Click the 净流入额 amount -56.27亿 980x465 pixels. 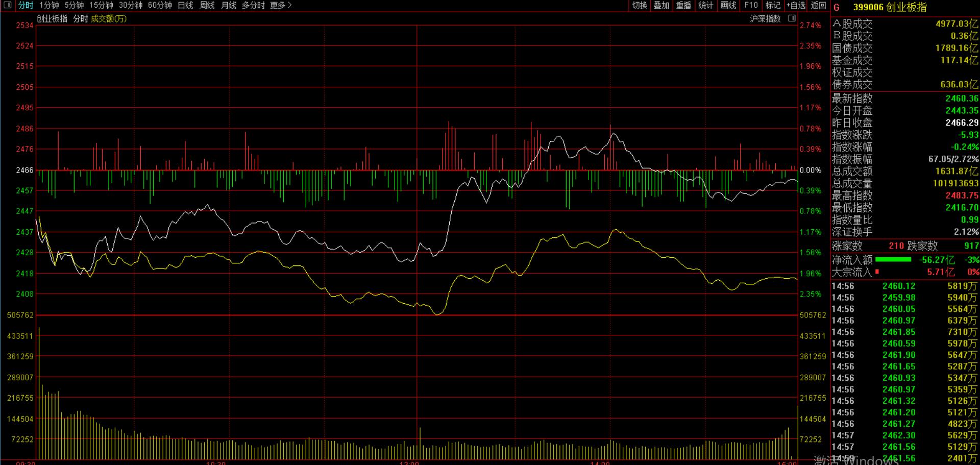tap(937, 260)
